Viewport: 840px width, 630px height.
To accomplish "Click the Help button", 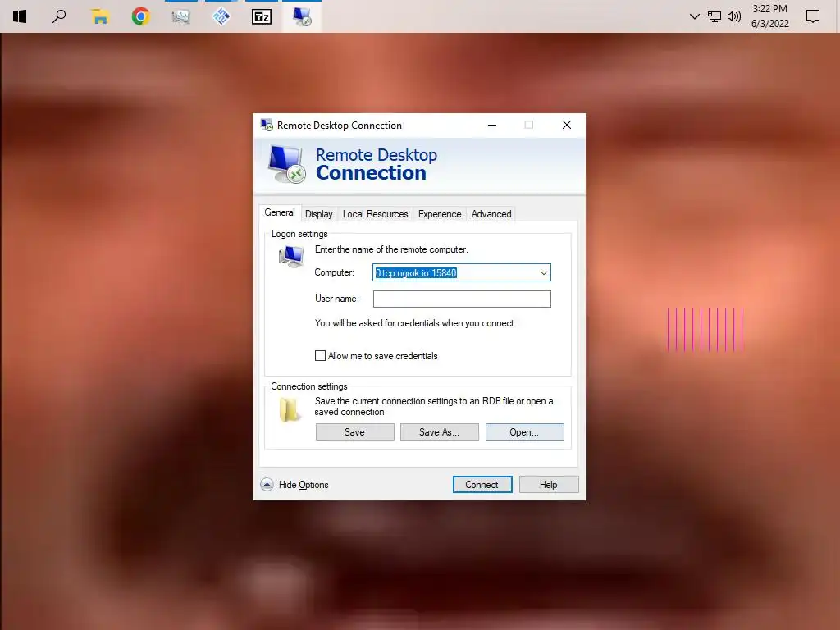I will pyautogui.click(x=549, y=484).
